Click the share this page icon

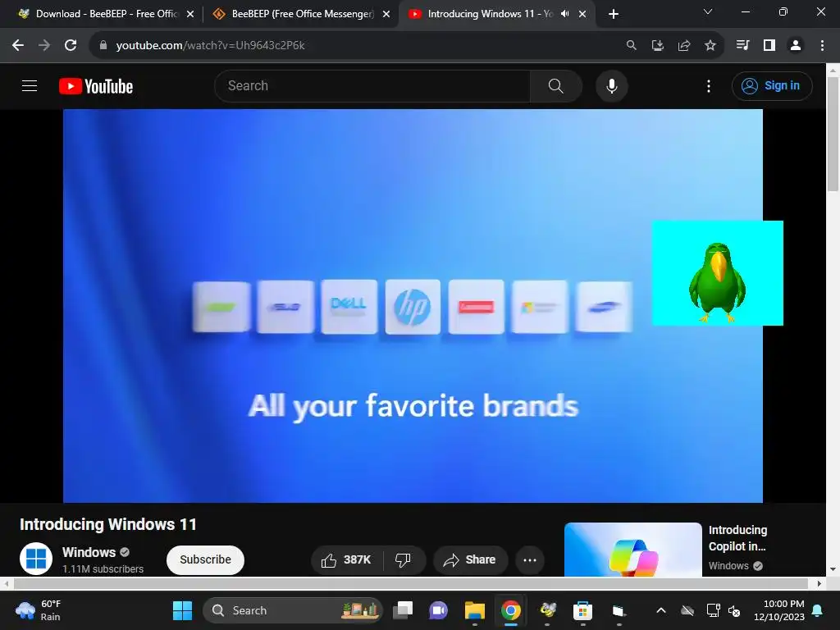pyautogui.click(x=684, y=46)
